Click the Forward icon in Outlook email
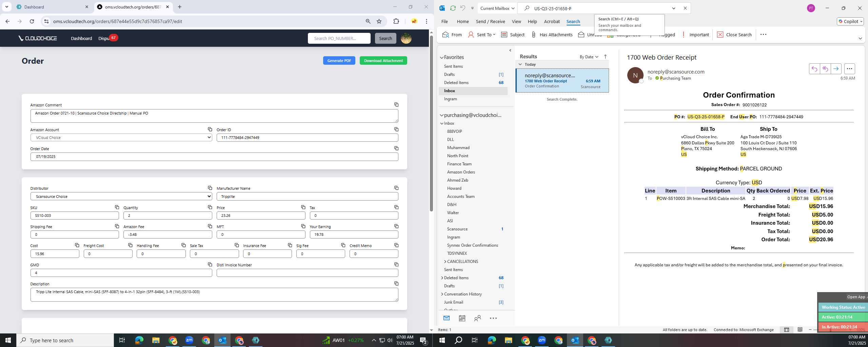This screenshot has width=868, height=347. (x=836, y=69)
